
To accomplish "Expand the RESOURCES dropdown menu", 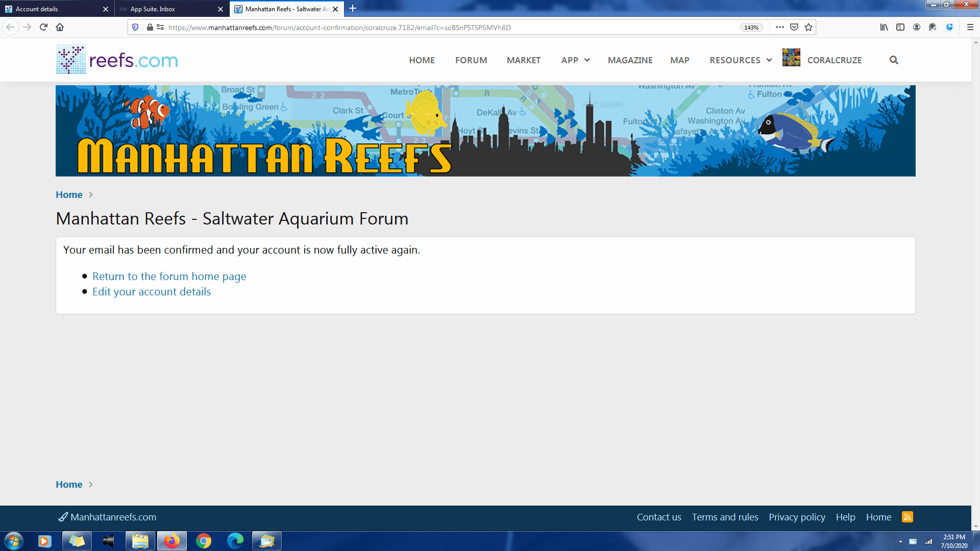I will pyautogui.click(x=740, y=60).
